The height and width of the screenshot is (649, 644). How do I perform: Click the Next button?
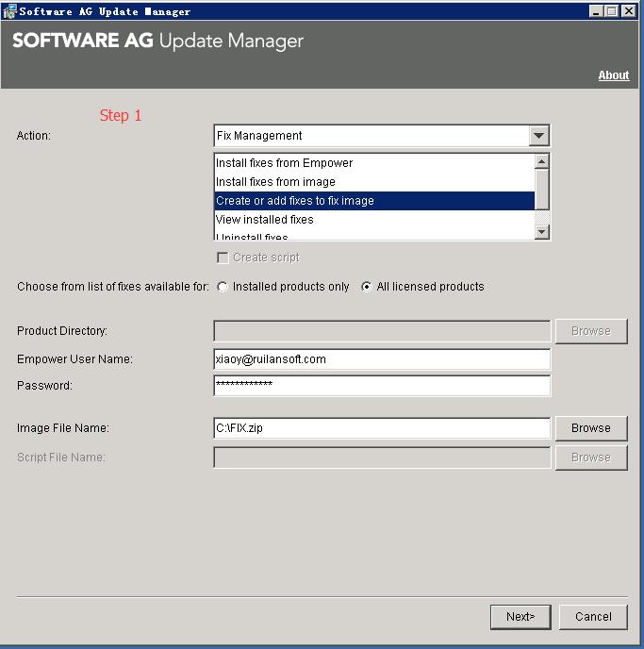(520, 617)
